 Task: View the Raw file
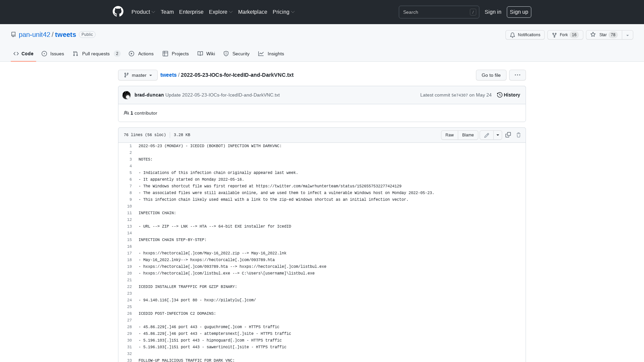[x=449, y=135]
